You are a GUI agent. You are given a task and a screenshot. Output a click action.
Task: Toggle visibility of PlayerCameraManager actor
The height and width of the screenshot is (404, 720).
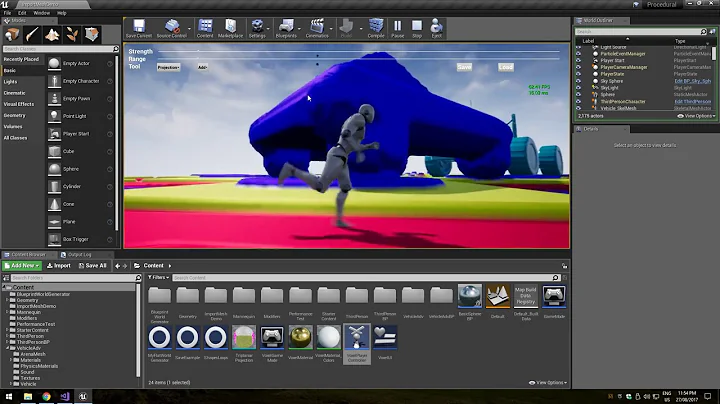pos(579,67)
